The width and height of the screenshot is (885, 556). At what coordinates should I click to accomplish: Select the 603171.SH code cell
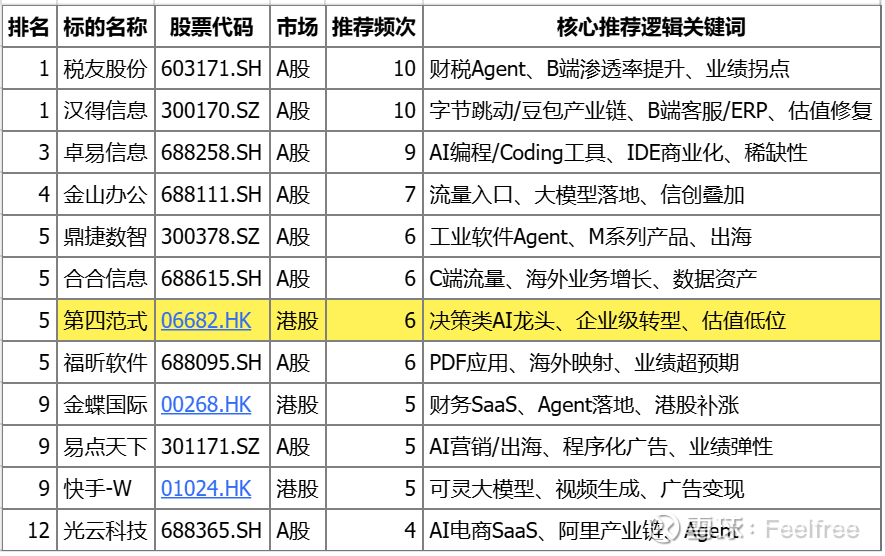tap(212, 68)
